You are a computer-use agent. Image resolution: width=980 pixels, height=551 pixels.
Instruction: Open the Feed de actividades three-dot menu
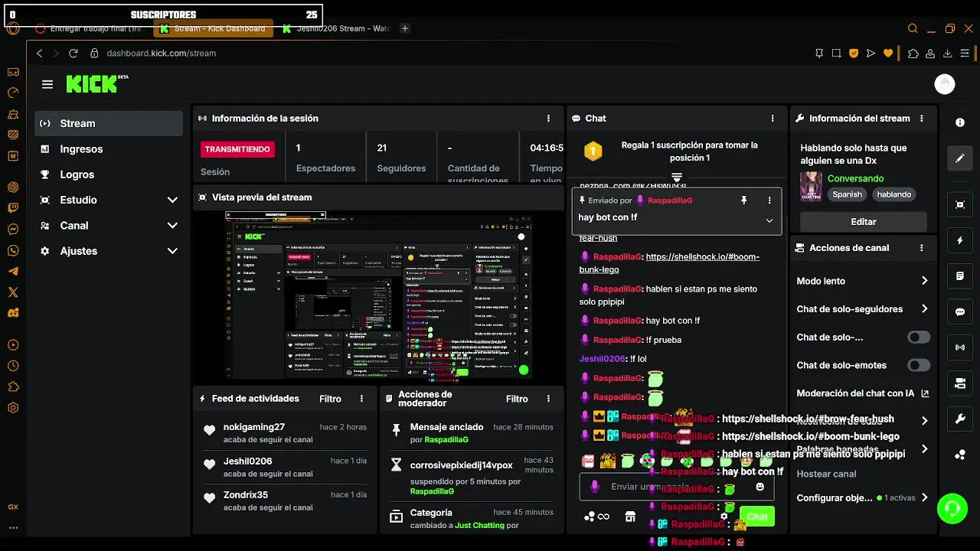pos(361,399)
